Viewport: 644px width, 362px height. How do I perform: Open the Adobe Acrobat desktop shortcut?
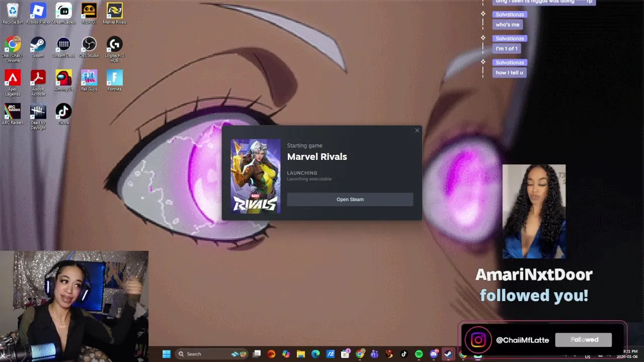tap(38, 83)
